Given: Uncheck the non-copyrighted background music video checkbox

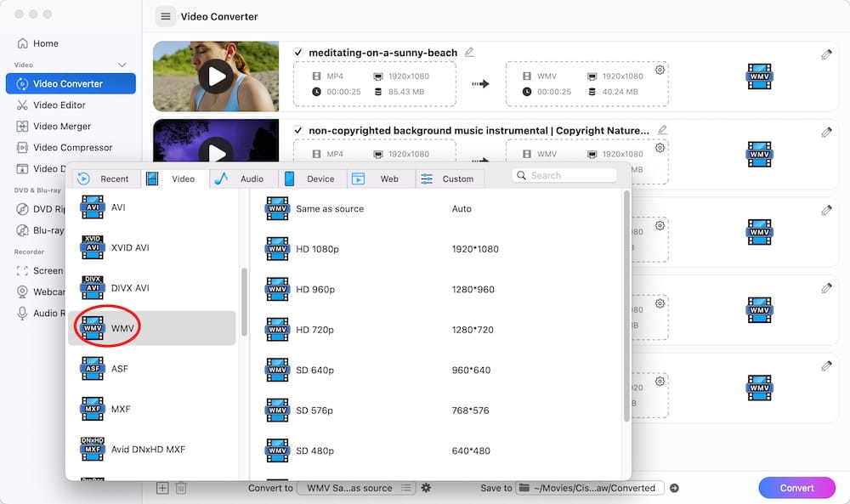Looking at the screenshot, I should coord(298,131).
